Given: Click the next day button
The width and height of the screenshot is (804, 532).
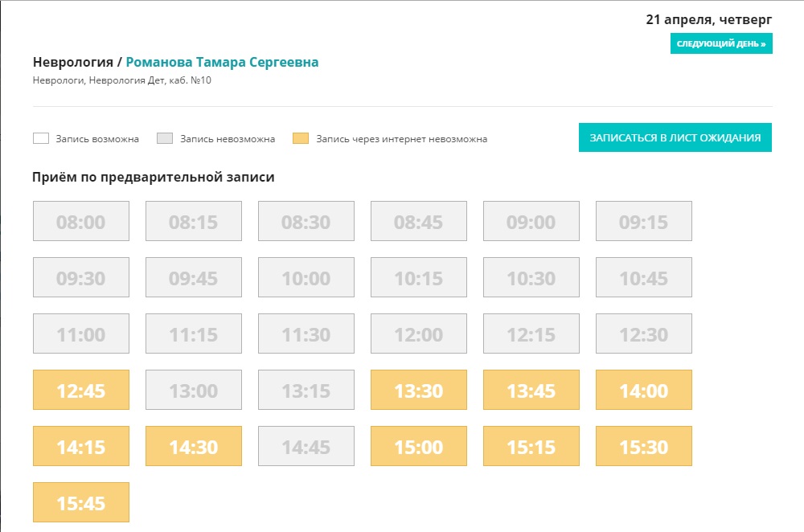Looking at the screenshot, I should tap(721, 43).
